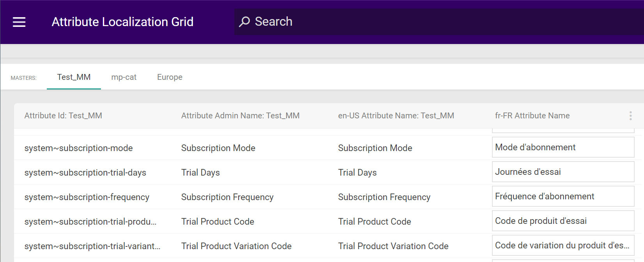Viewport: 644px width, 262px height.
Task: Click into the Search field
Action: tap(429, 22)
